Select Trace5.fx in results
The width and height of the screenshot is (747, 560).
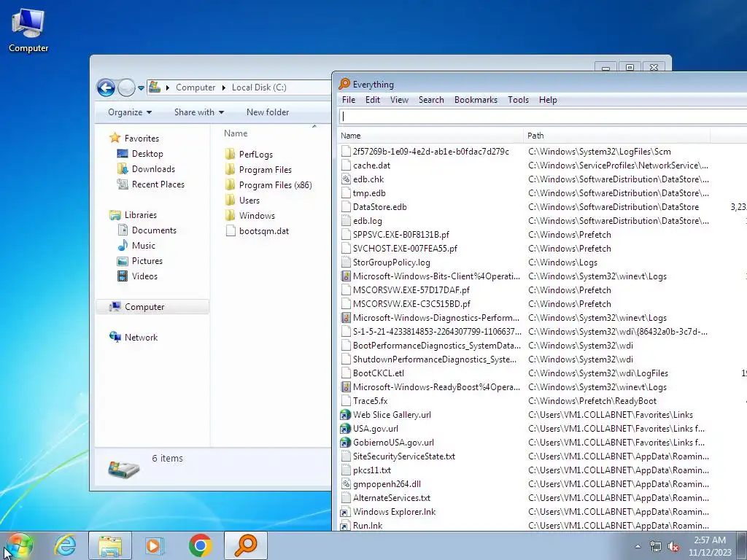point(370,401)
